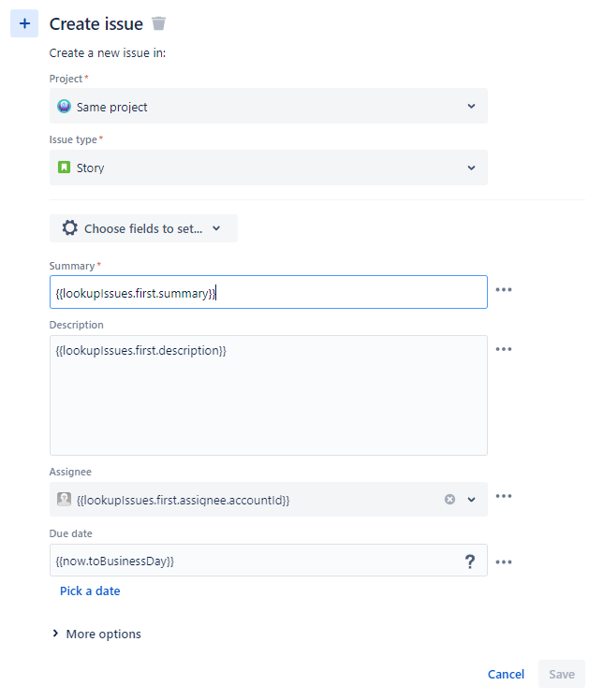The height and width of the screenshot is (700, 603).
Task: Expand More options section
Action: (96, 634)
